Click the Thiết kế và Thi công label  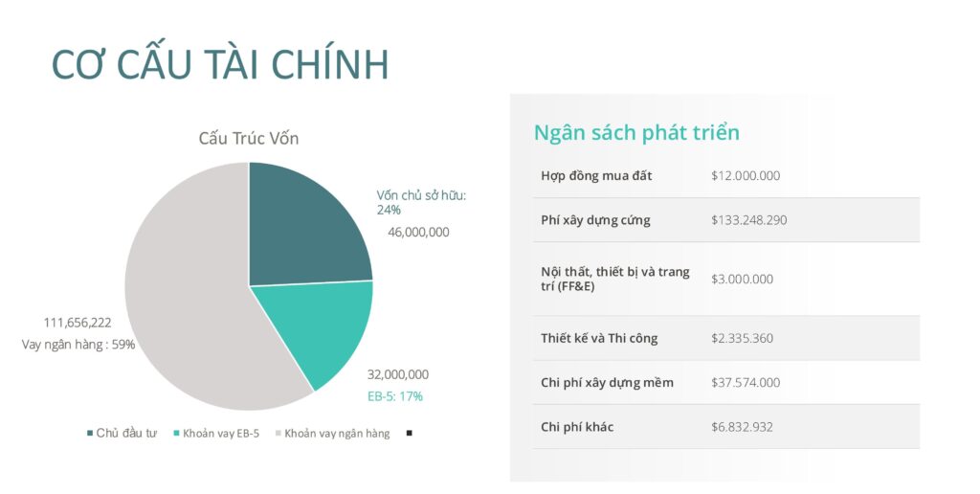(599, 338)
